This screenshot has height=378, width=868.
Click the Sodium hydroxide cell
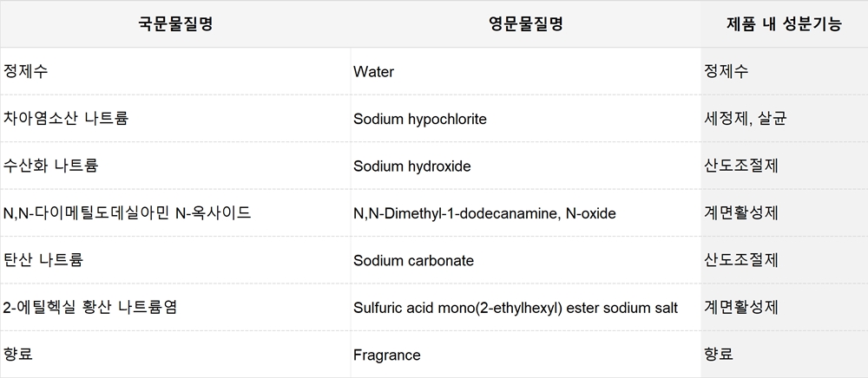tap(526, 166)
